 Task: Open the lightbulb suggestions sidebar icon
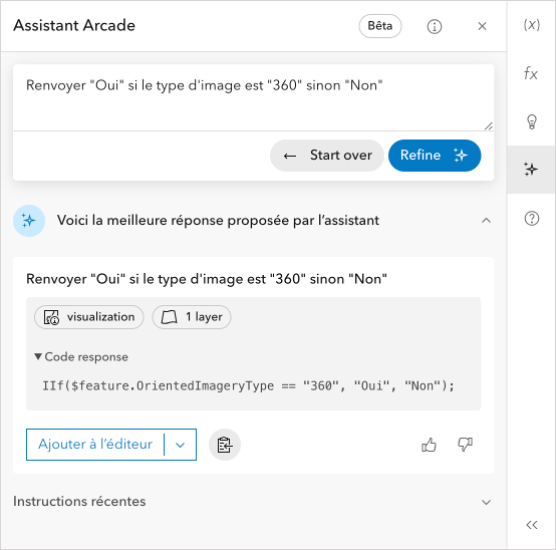(532, 122)
